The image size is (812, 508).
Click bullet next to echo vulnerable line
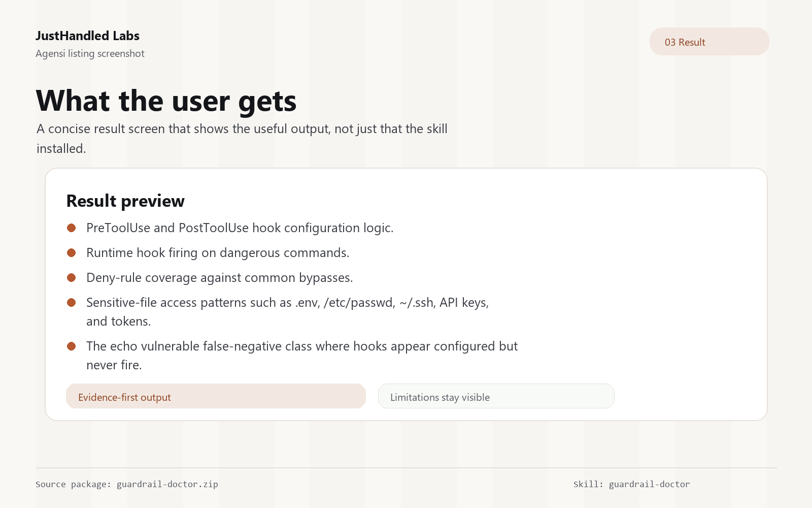point(72,346)
